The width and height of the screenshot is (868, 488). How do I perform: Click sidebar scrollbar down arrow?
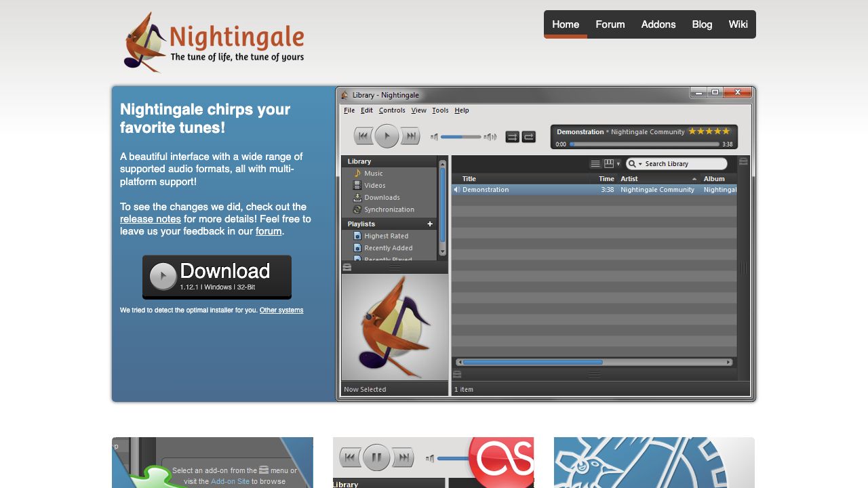(443, 251)
